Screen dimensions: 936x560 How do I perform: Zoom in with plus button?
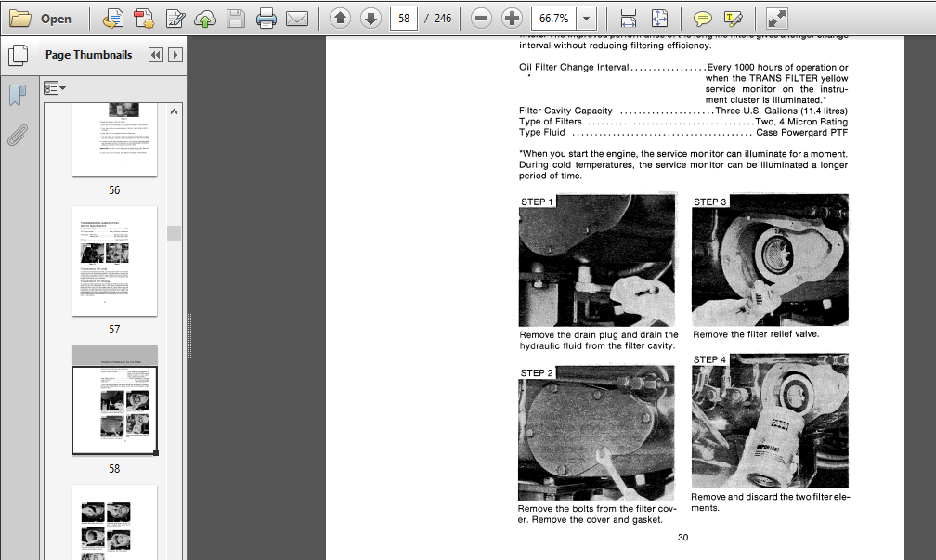click(x=512, y=19)
